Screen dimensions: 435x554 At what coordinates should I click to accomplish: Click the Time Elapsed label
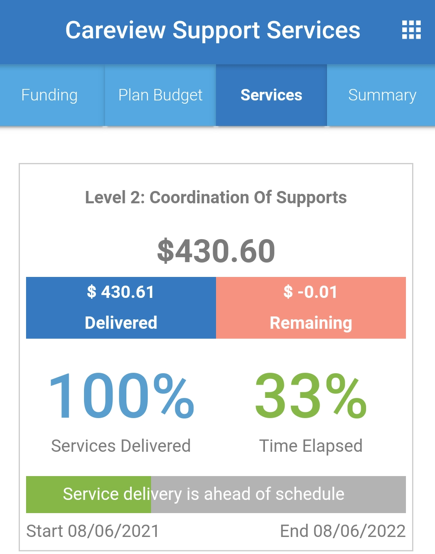pyautogui.click(x=311, y=446)
